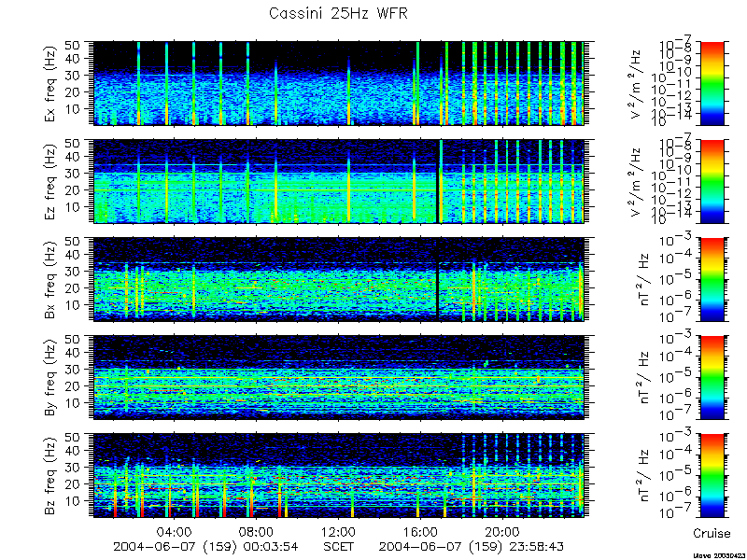Select the "Ex freq (Hz)" axis label

pyautogui.click(x=50, y=83)
